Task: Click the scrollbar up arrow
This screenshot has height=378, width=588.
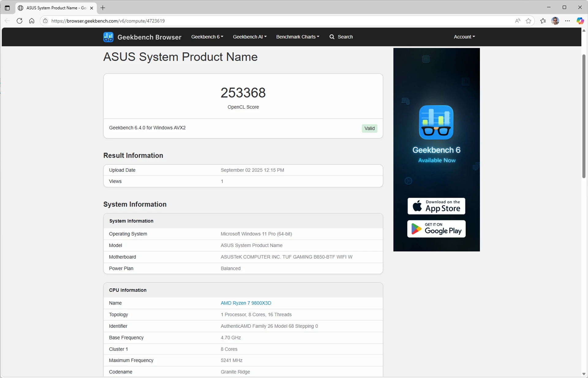Action: pos(584,31)
